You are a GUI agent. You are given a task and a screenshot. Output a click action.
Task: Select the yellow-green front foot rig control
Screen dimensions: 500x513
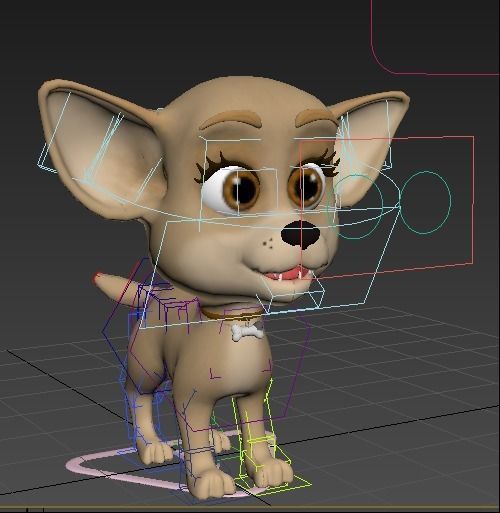pyautogui.click(x=273, y=483)
